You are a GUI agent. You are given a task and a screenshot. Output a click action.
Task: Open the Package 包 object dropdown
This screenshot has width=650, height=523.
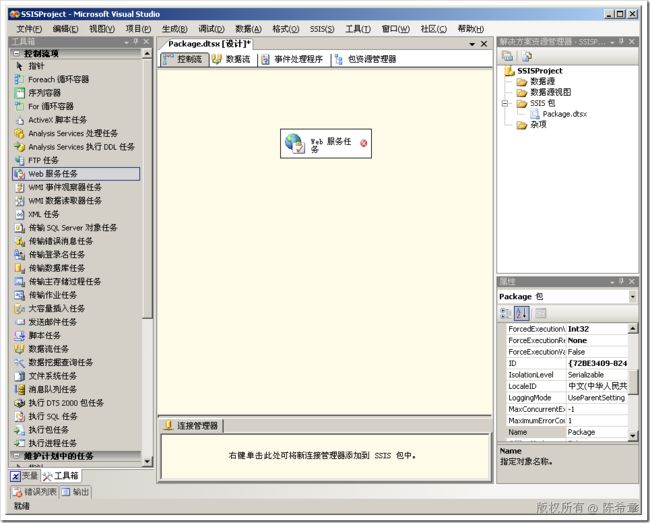632,296
